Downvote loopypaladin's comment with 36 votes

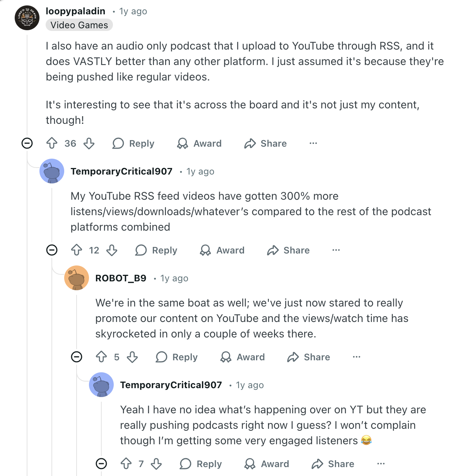click(89, 144)
